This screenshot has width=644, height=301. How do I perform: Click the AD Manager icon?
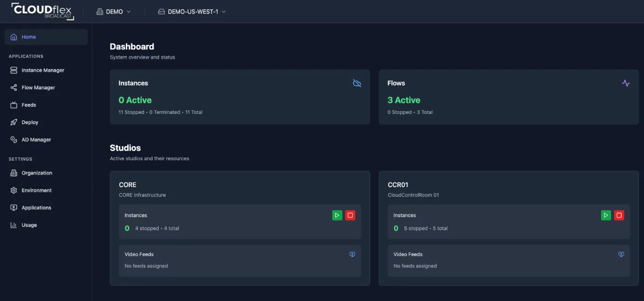point(14,140)
